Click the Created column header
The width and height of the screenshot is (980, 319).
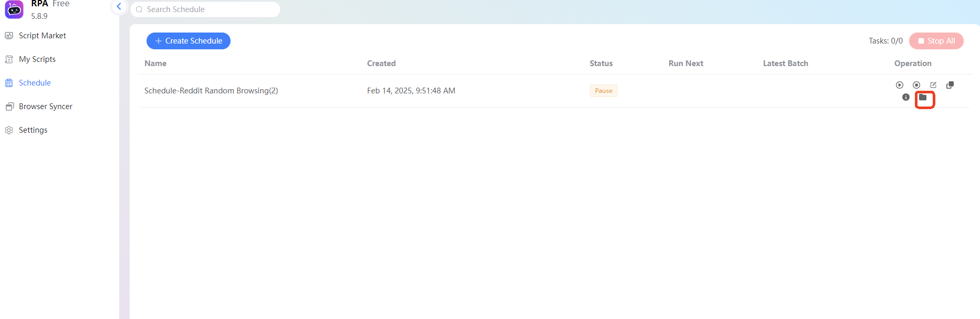click(381, 63)
